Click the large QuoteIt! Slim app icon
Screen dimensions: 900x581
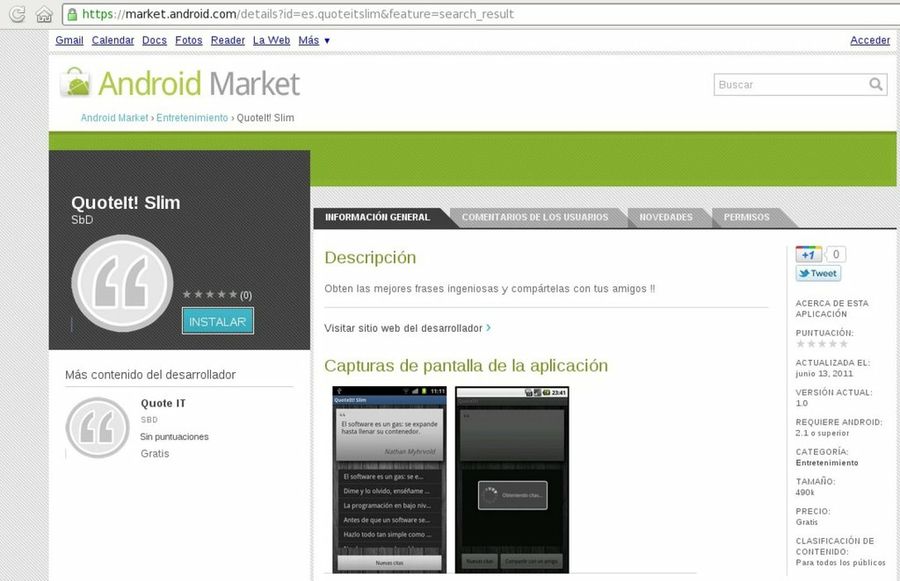122,283
